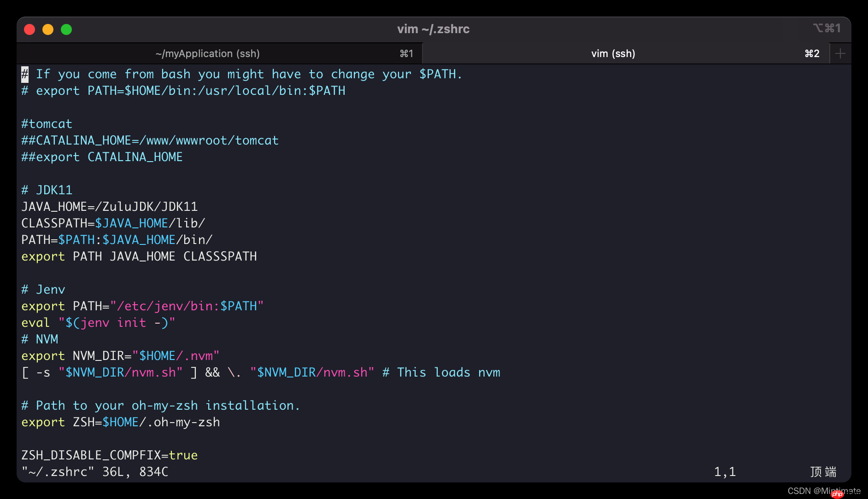Click the yellow minimize traffic light
Screen dimensions: 868x499
point(47,29)
